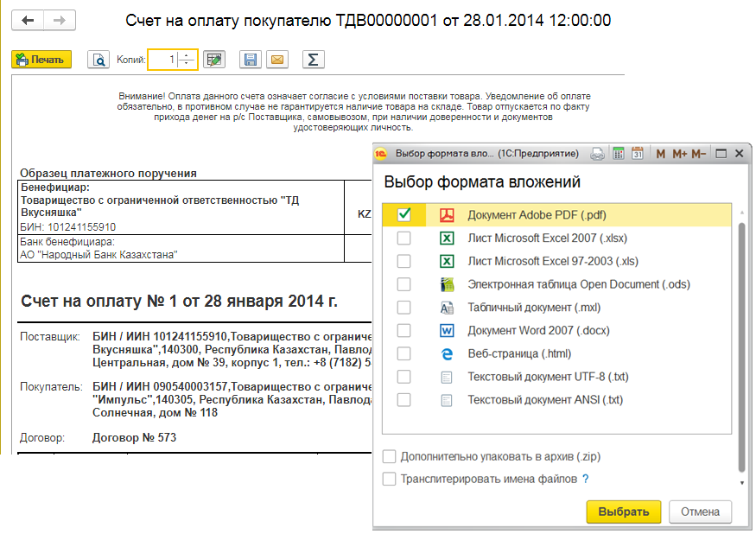Image resolution: width=756 pixels, height=534 pixels.
Task: Open print preview with the magnifier icon
Action: coord(98,60)
